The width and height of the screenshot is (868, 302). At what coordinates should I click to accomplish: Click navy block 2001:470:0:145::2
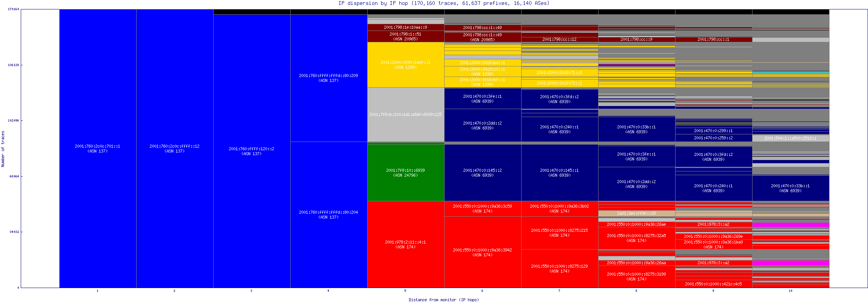click(x=483, y=173)
